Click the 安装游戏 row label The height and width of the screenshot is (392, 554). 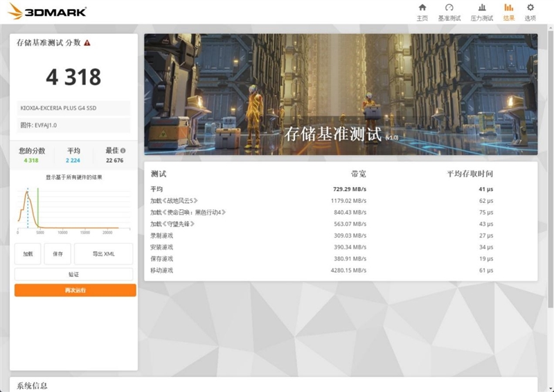click(162, 247)
